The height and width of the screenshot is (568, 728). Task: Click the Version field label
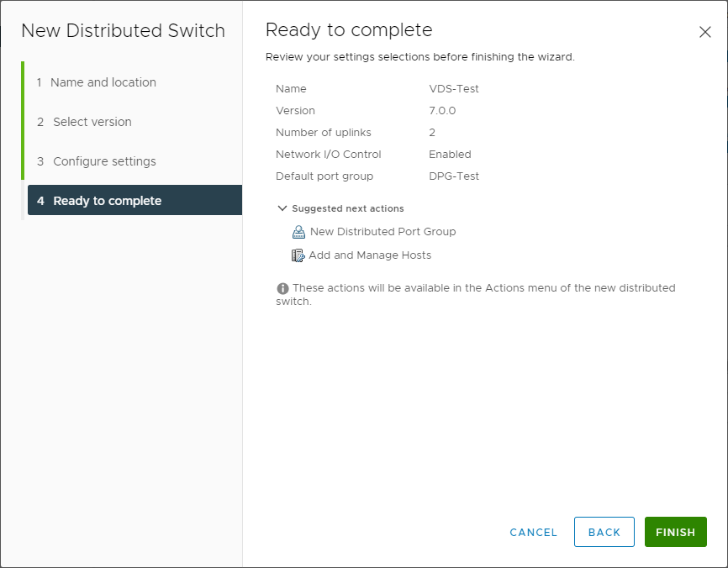[295, 110]
